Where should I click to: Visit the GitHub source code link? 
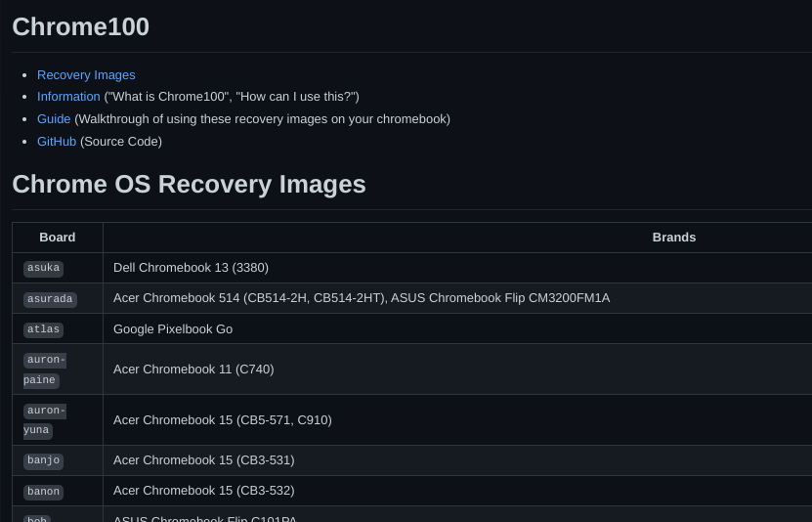(57, 142)
